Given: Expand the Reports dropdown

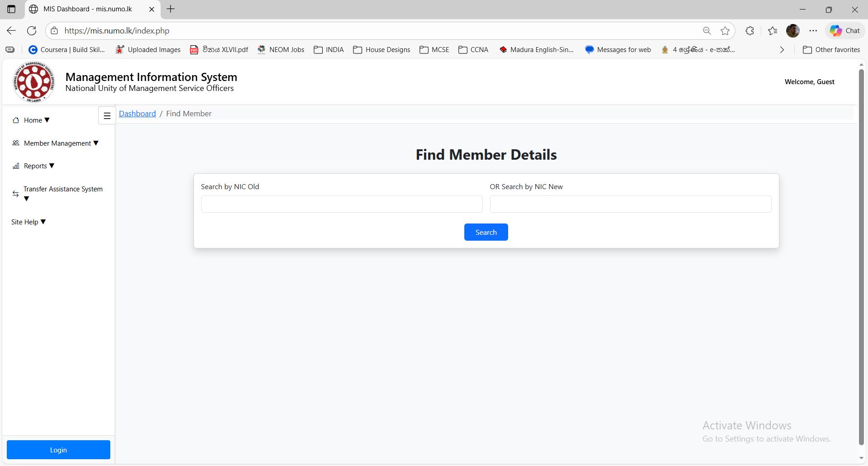Looking at the screenshot, I should coord(51,166).
